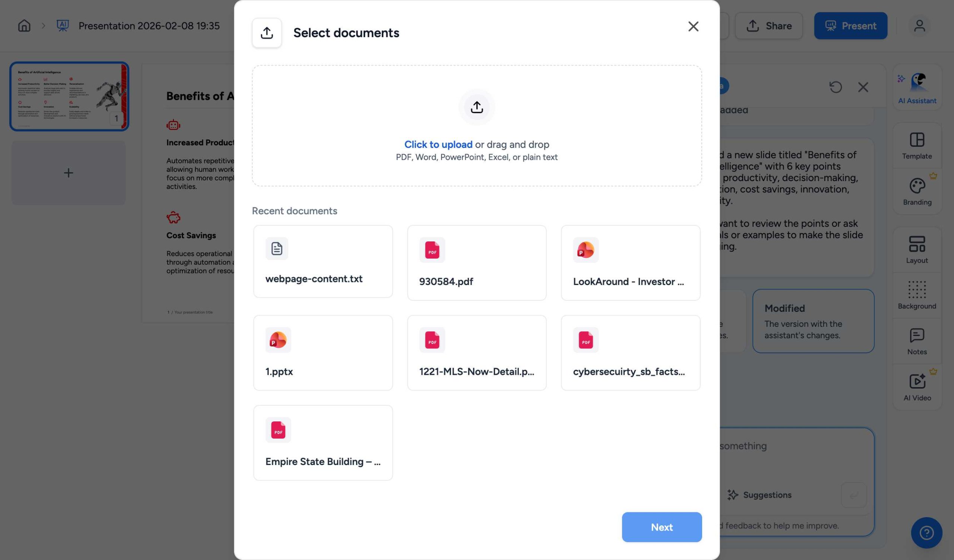Screen dimensions: 954x560
Task: Open the Branding panel
Action: 916,191
